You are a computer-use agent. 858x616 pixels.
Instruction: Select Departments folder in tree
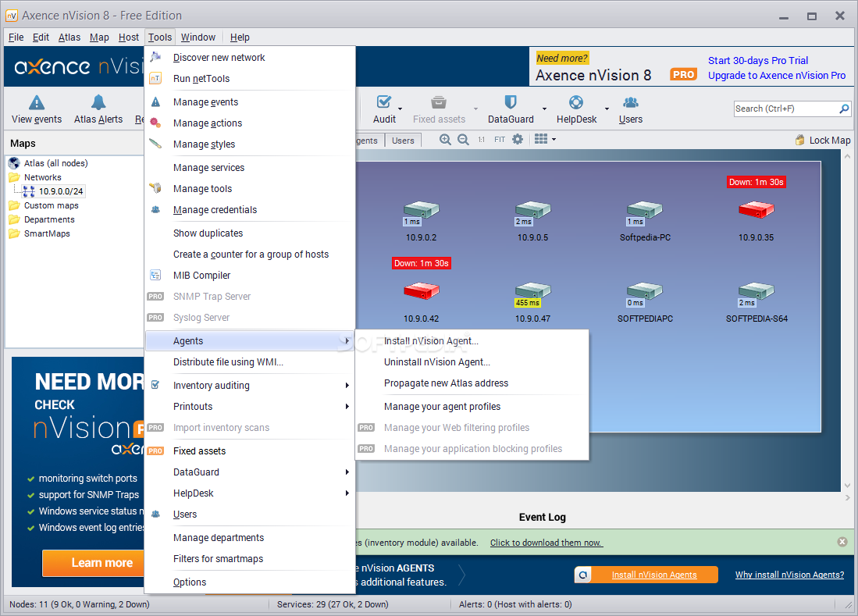pos(48,219)
